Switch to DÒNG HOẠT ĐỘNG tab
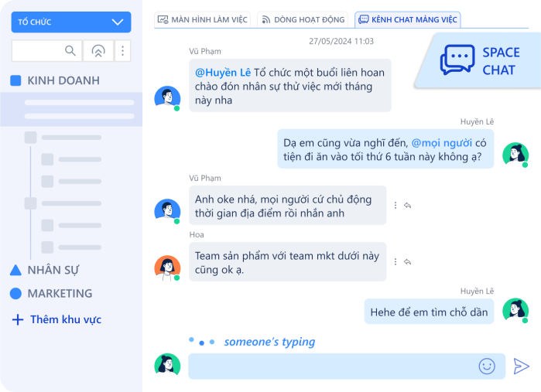 (x=302, y=19)
